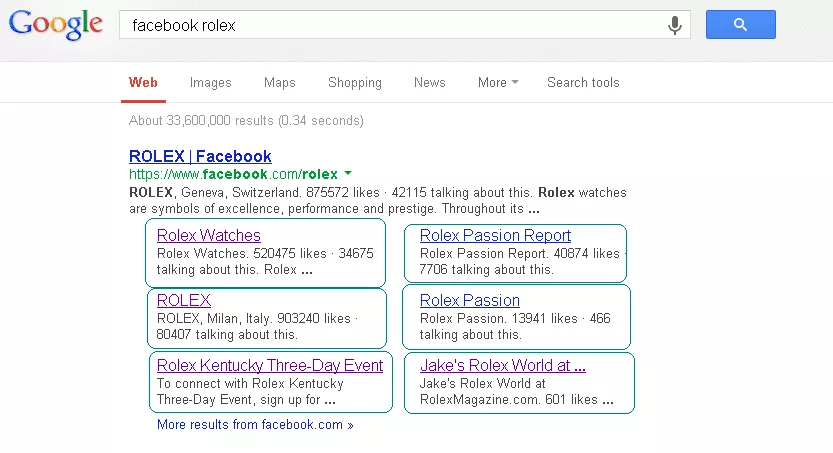Click 'More results from facebook.com »'
This screenshot has height=453, width=833.
tap(255, 425)
